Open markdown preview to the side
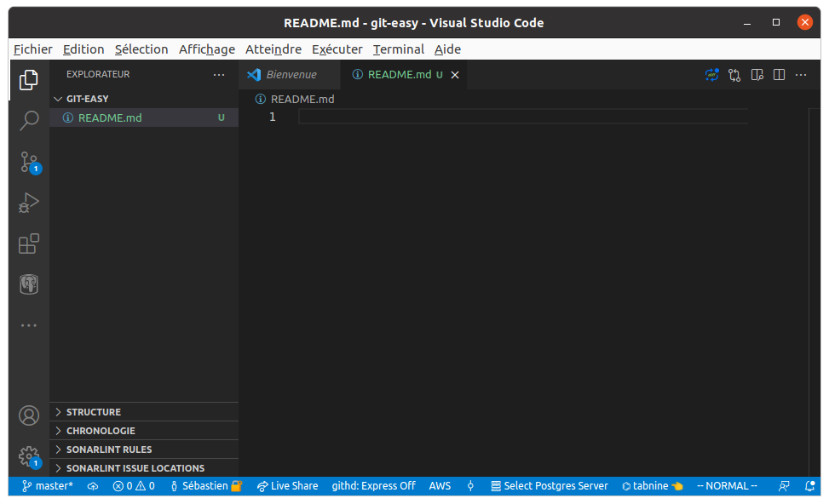This screenshot has height=504, width=829. [757, 75]
